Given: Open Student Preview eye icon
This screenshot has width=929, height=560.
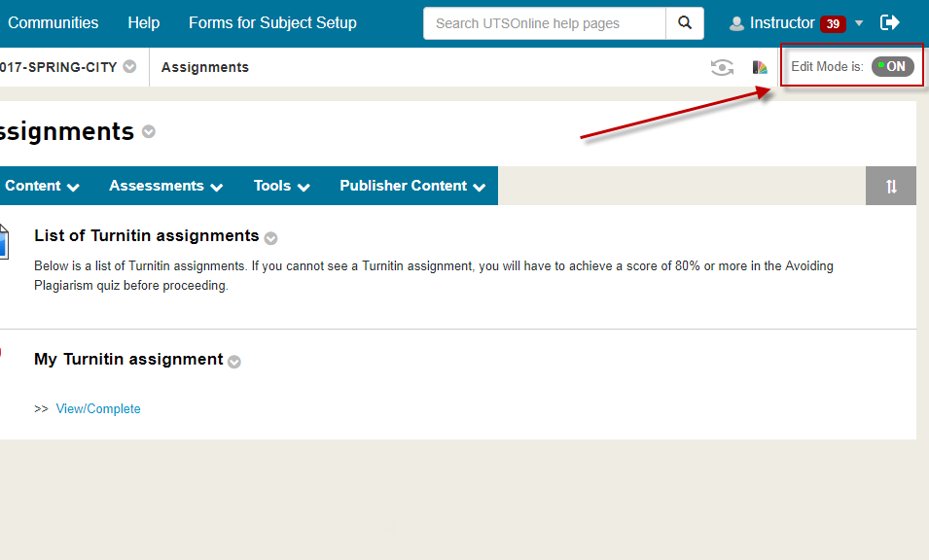Looking at the screenshot, I should point(722,67).
